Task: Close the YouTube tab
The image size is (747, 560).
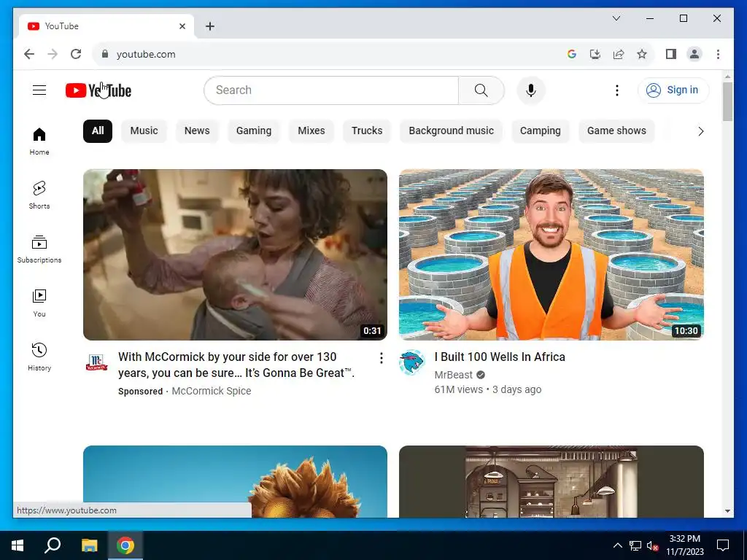Action: pos(182,26)
